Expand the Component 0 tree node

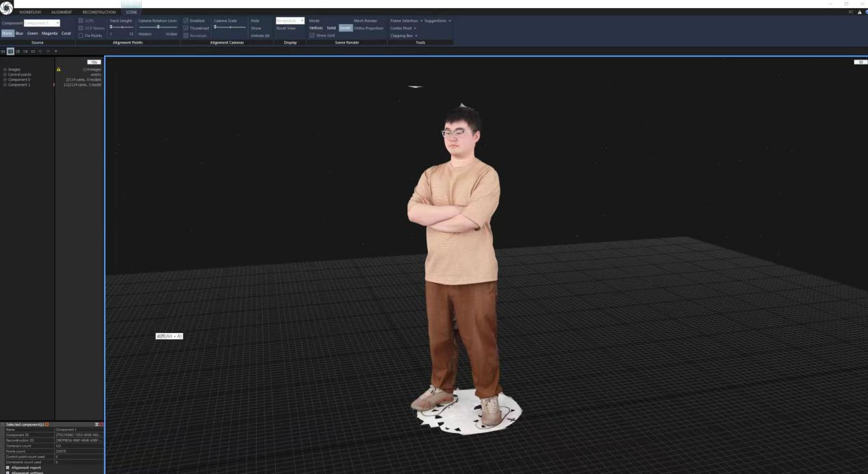coord(5,79)
